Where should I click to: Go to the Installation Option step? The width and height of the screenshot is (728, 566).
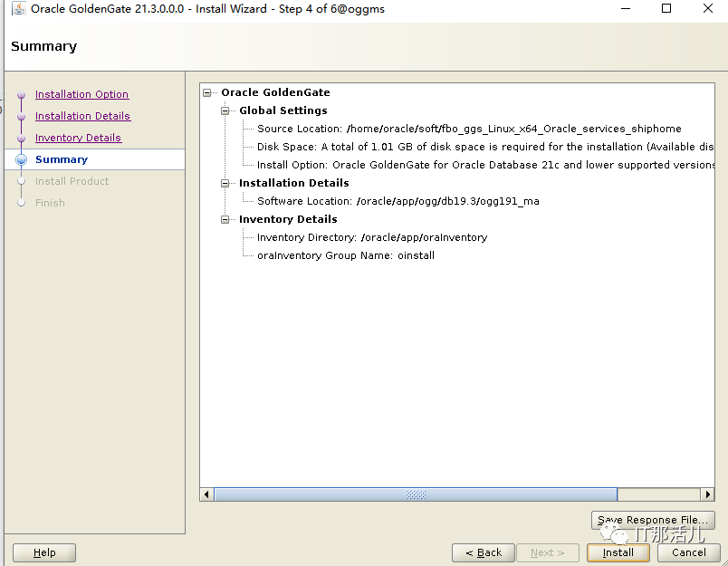pyautogui.click(x=81, y=94)
